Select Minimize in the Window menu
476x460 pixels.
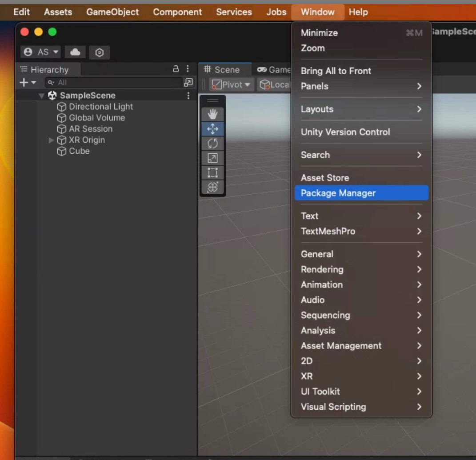(x=361, y=33)
